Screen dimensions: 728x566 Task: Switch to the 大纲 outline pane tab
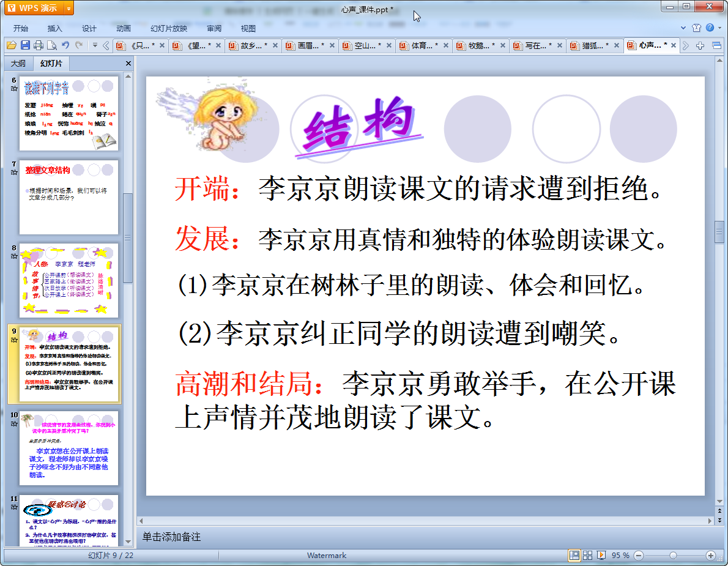(18, 63)
